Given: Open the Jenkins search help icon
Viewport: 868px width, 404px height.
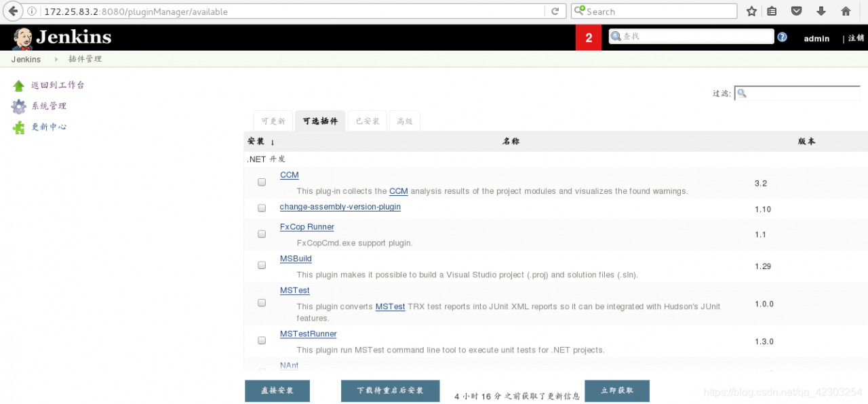Looking at the screenshot, I should [782, 37].
